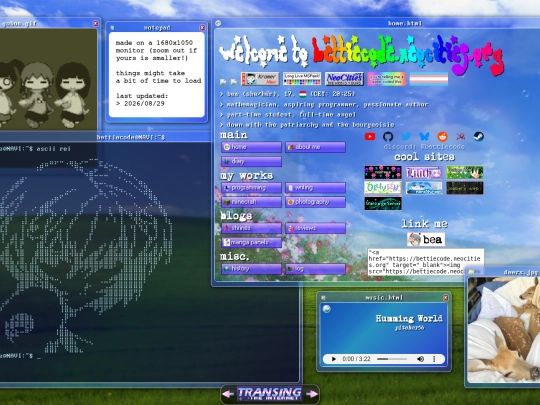Click inside the link me HTML code box
This screenshot has width=540, height=405.
click(426, 262)
